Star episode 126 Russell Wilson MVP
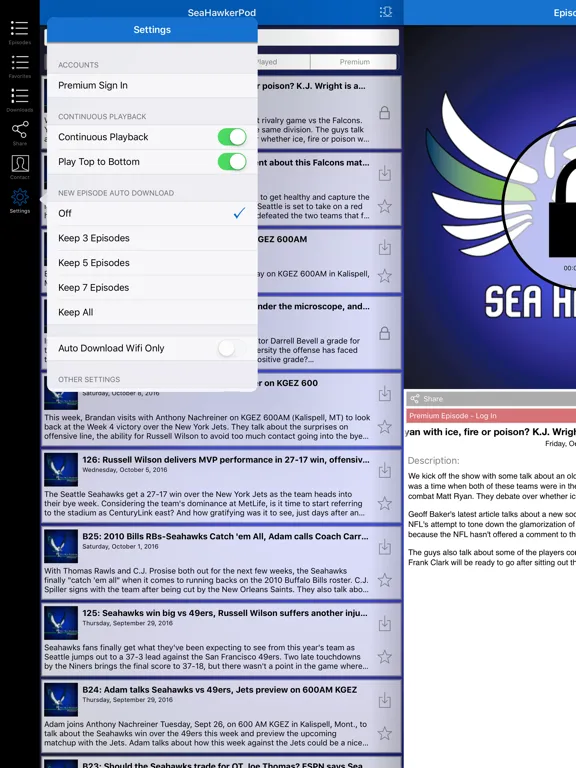 coord(384,503)
